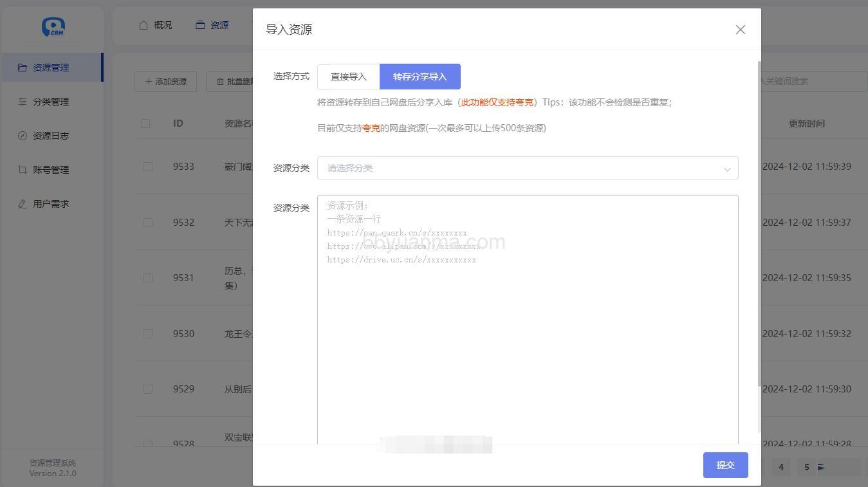
Task: Open the 请选择分类 category dropdown
Action: tap(527, 168)
